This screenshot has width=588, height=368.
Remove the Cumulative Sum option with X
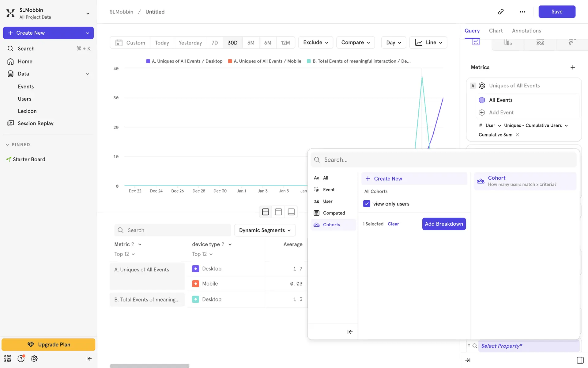click(517, 135)
